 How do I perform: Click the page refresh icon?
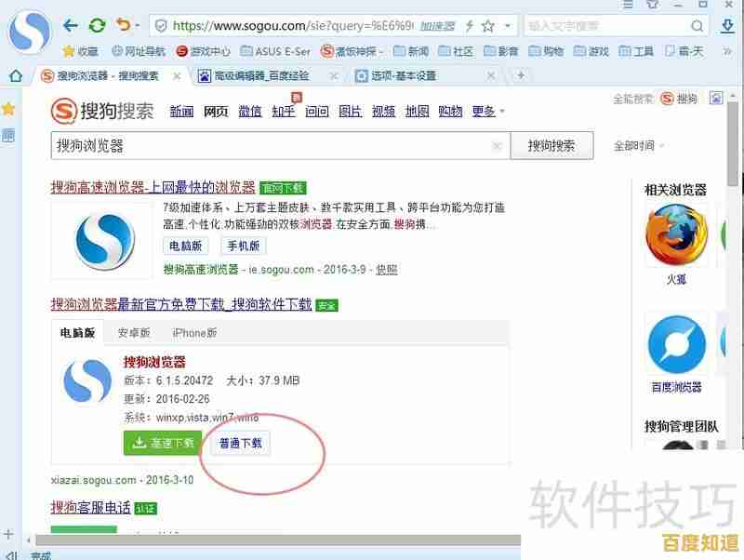[96, 23]
